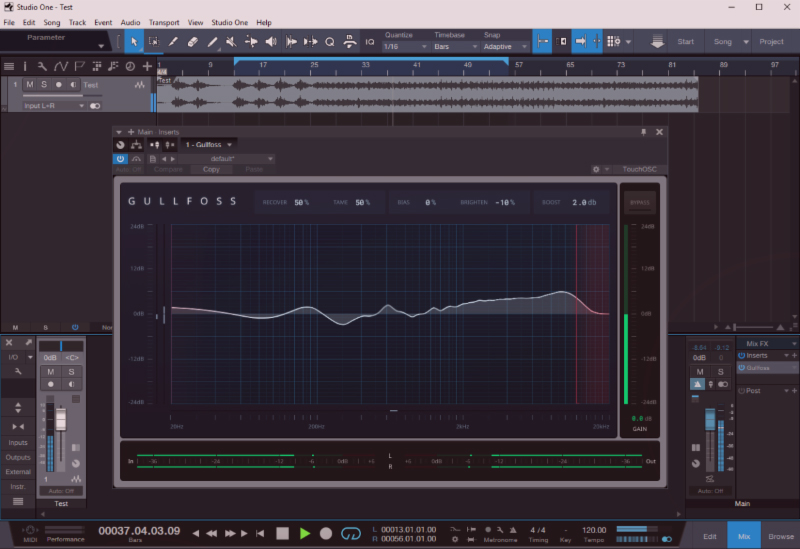Toggle Gullfoss plugin power button
The height and width of the screenshot is (549, 800).
(120, 158)
